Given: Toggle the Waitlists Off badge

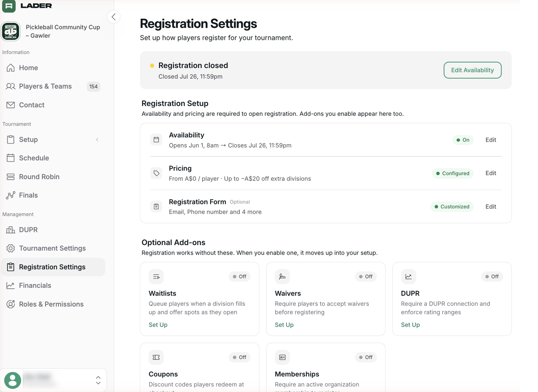Looking at the screenshot, I should click(240, 277).
